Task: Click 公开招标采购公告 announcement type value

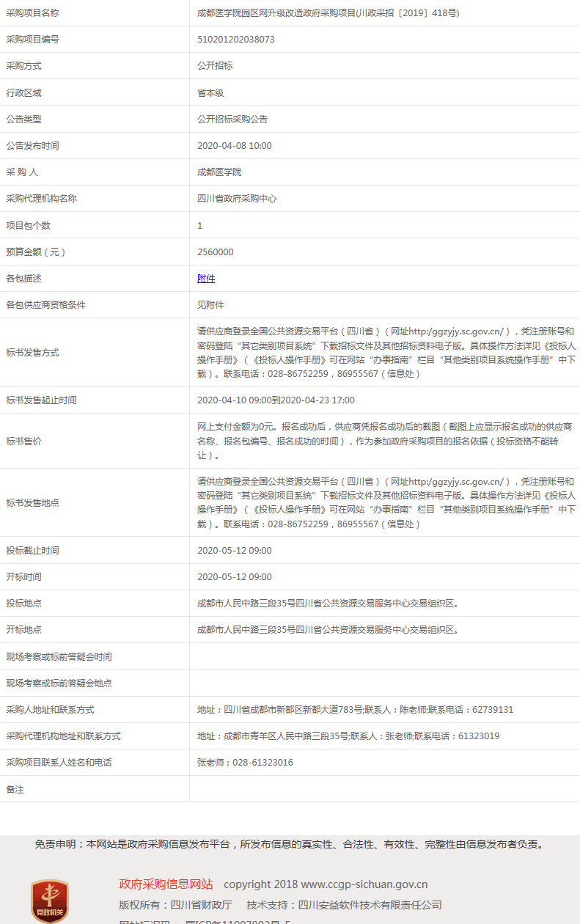Action: [x=232, y=119]
